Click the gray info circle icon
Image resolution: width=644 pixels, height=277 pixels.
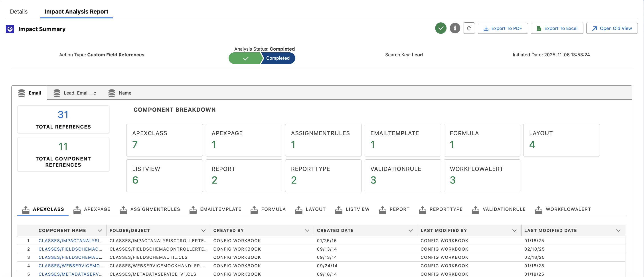pos(455,28)
